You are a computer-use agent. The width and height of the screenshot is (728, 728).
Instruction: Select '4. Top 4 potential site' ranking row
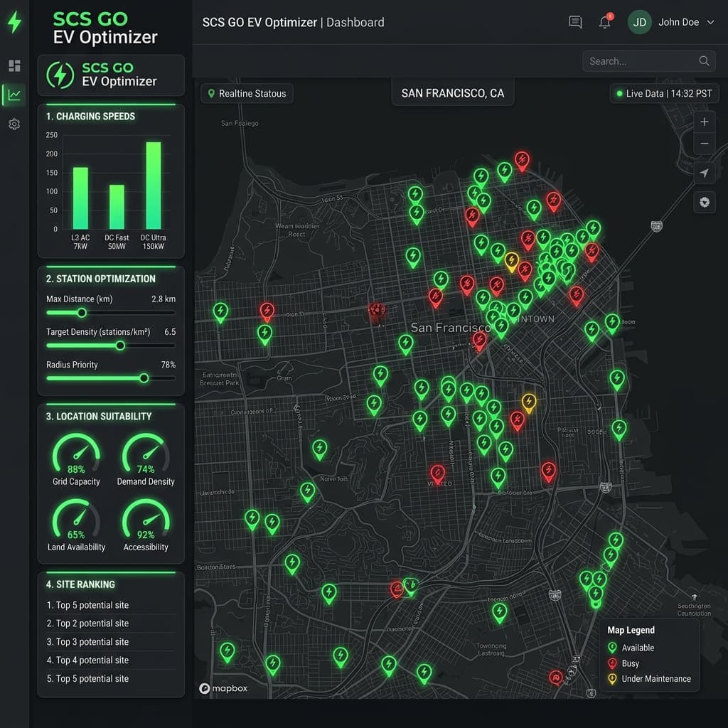tap(111, 660)
